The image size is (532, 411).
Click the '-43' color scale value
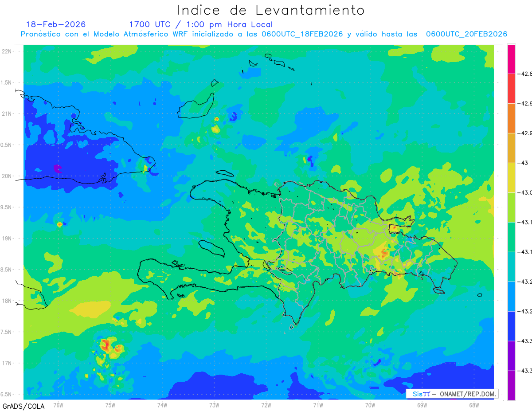coord(523,163)
